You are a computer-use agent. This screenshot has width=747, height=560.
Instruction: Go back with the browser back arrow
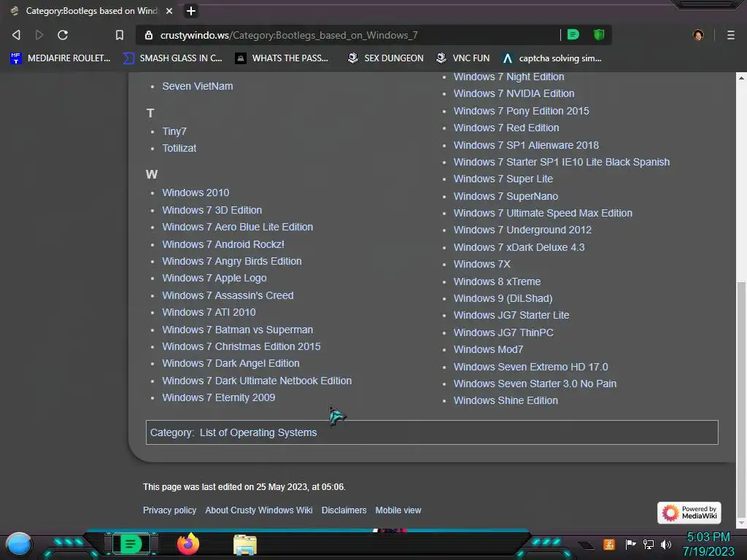point(16,35)
